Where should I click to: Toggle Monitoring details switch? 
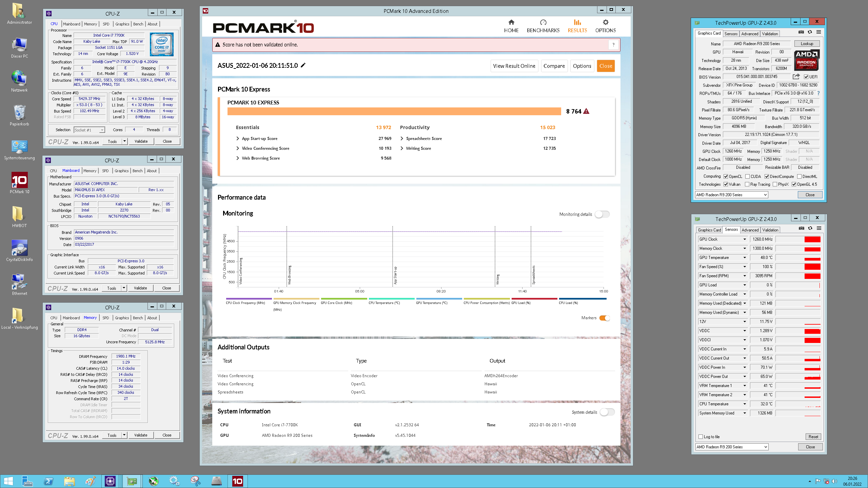602,214
